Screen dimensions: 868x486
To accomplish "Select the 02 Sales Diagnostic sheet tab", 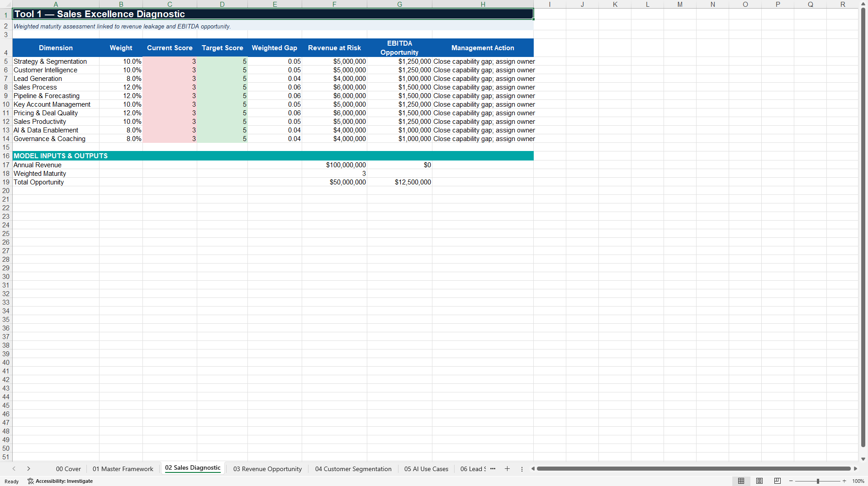I will click(193, 468).
